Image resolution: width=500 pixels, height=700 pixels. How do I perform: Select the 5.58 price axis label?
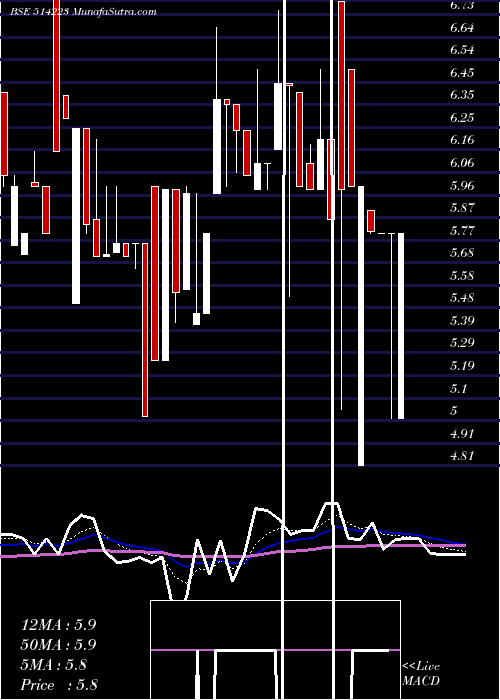point(462,275)
